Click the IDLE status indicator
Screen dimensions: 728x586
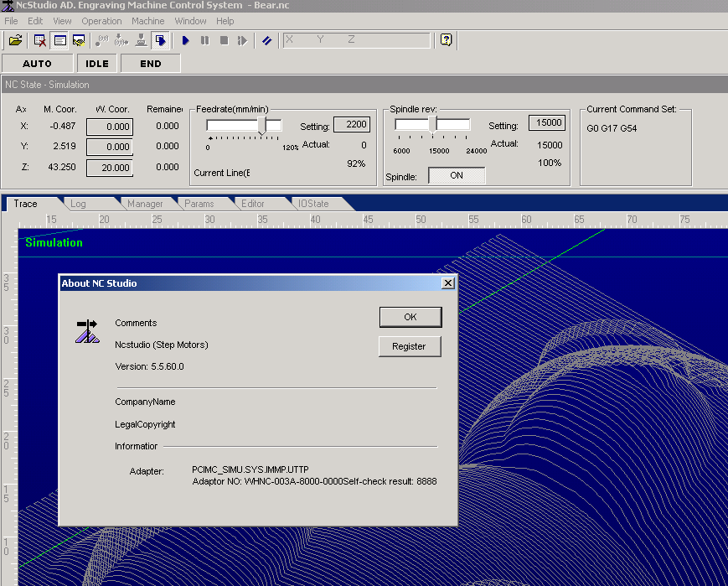97,64
